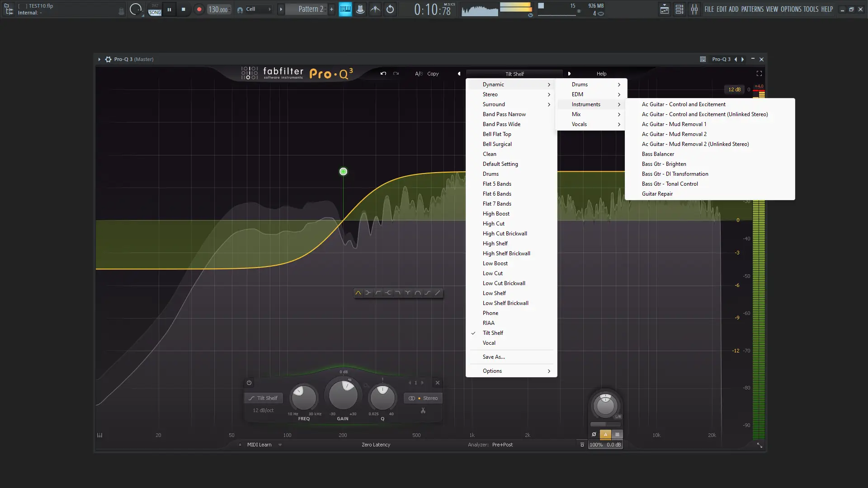Choose the Bass Balancer preset
The width and height of the screenshot is (868, 488).
[658, 154]
